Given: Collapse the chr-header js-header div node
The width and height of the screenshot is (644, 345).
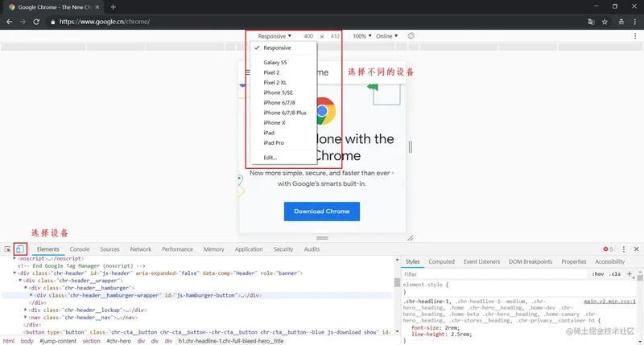Looking at the screenshot, I should tap(14, 273).
